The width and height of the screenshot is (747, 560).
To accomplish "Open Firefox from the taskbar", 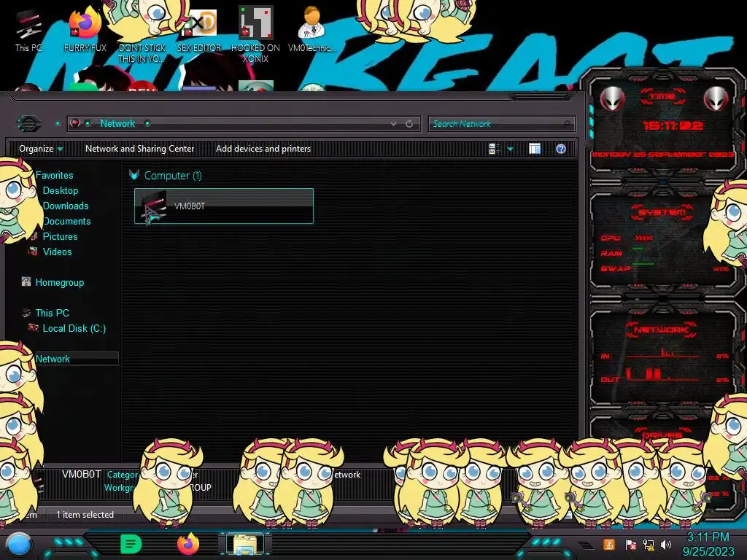I will (188, 544).
